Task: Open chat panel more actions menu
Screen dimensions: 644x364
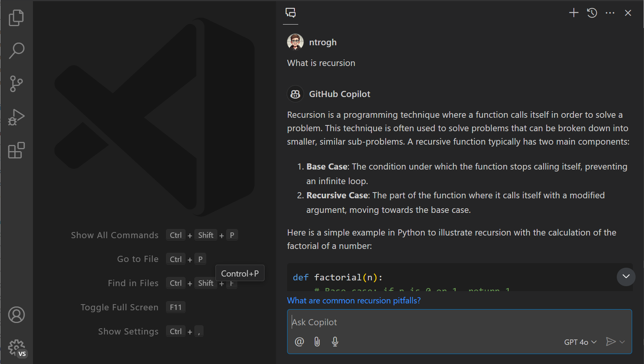Action: tap(610, 13)
